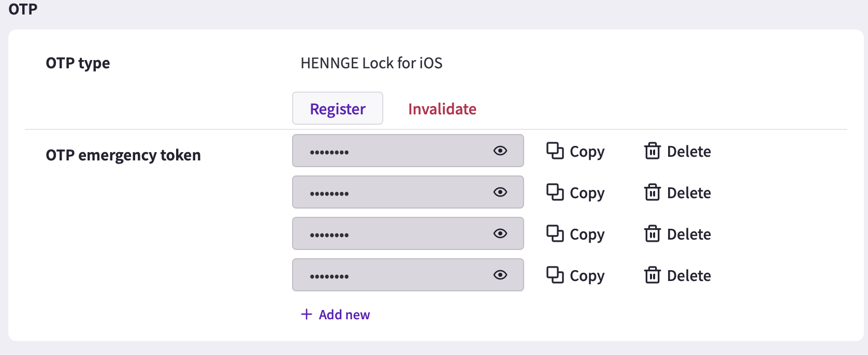Click the red Invalidate link
Viewport: 868px width, 355px height.
point(442,109)
